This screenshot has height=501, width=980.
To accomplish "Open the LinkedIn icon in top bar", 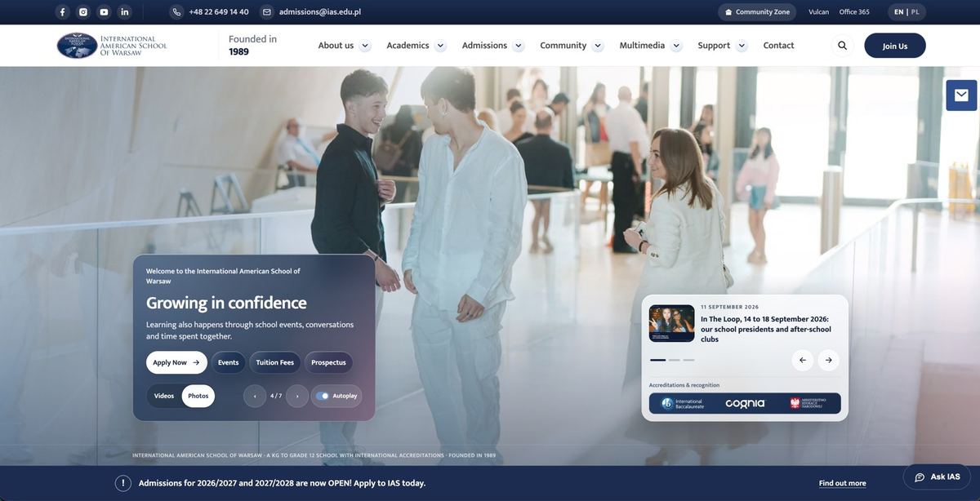I will pos(125,12).
